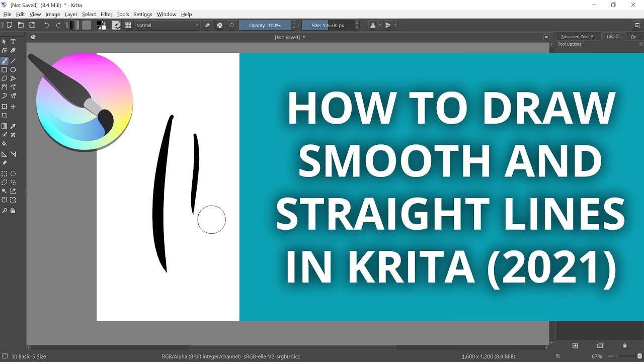The height and width of the screenshot is (362, 644).
Task: Open an existing document from toolbar
Action: pyautogui.click(x=21, y=25)
